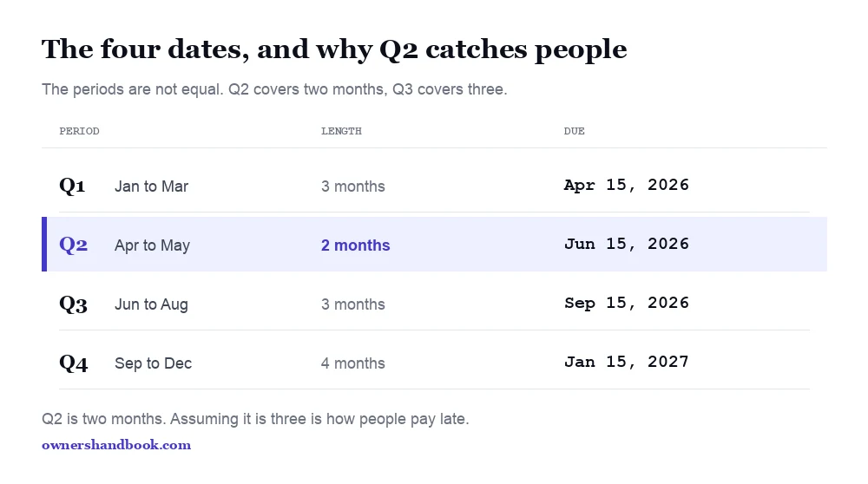Screen dimensions: 868x484
Task: Select the Q1 row label
Action: pyautogui.click(x=73, y=186)
